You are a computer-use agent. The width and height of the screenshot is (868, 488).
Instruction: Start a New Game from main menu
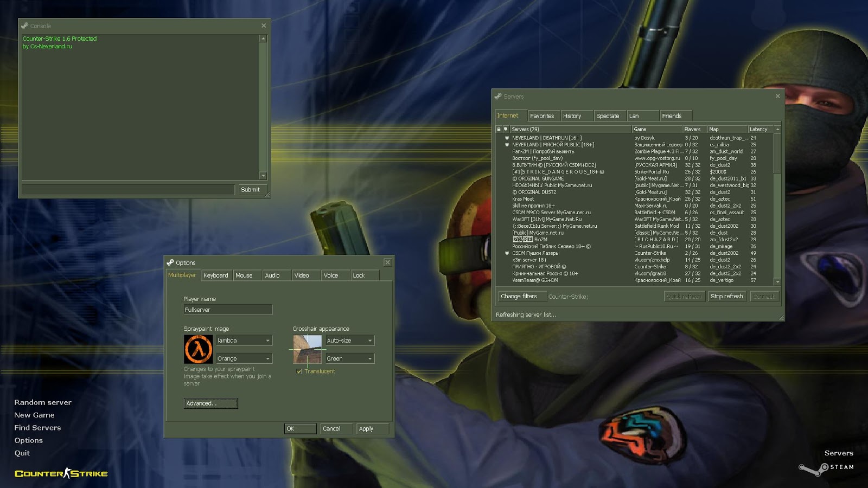tap(34, 415)
